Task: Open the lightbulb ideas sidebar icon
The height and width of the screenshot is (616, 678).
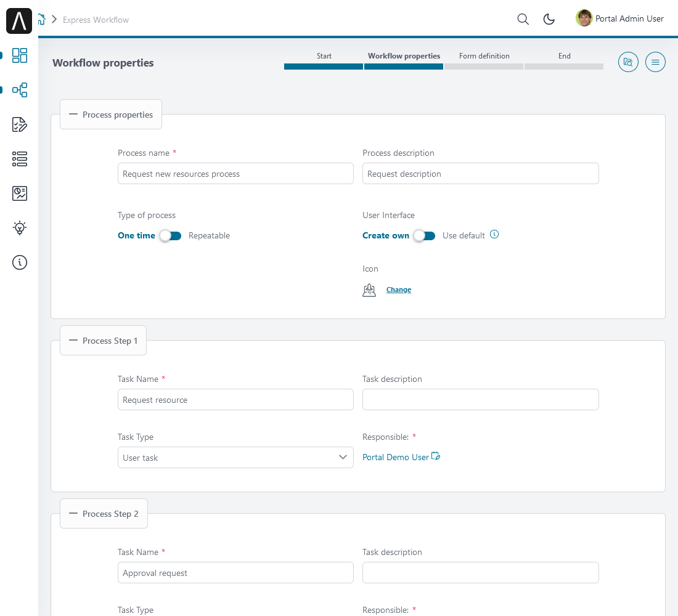Action: [20, 228]
